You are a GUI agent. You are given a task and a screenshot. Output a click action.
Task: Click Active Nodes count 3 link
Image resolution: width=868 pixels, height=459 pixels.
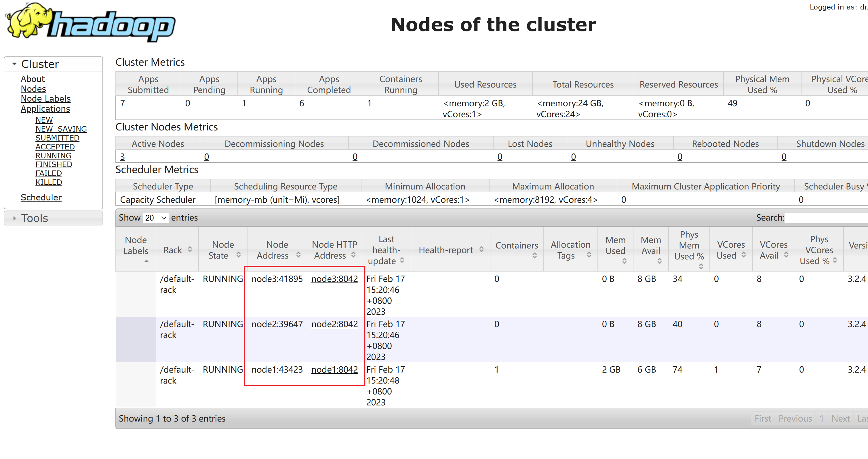pyautogui.click(x=122, y=156)
